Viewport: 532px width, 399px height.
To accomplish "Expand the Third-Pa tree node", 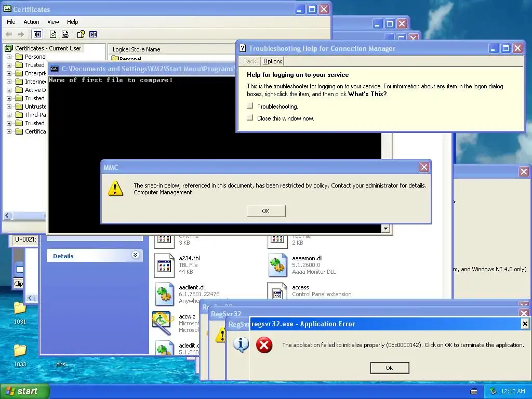I will 9,115.
